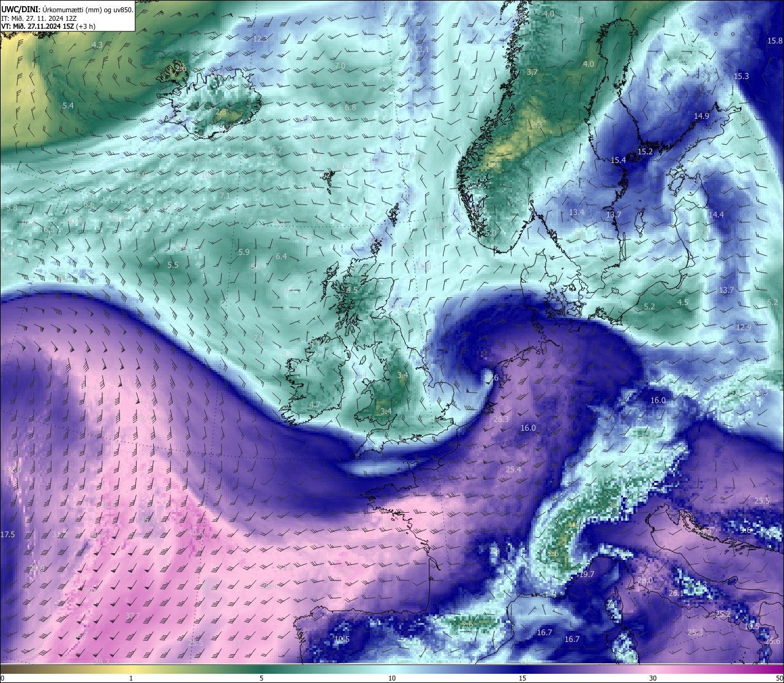Click the 4.3 value label
The image size is (784, 683).
(97, 45)
